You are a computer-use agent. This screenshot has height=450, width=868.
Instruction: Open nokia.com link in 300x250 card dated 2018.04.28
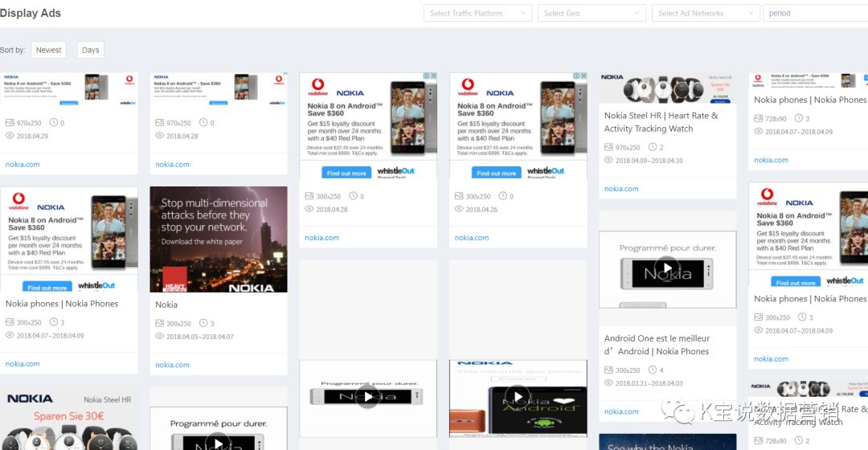click(322, 237)
